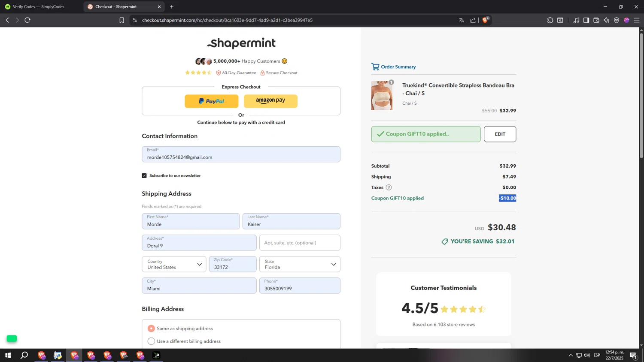
Task: Click the Zip Code field
Action: pos(233,264)
